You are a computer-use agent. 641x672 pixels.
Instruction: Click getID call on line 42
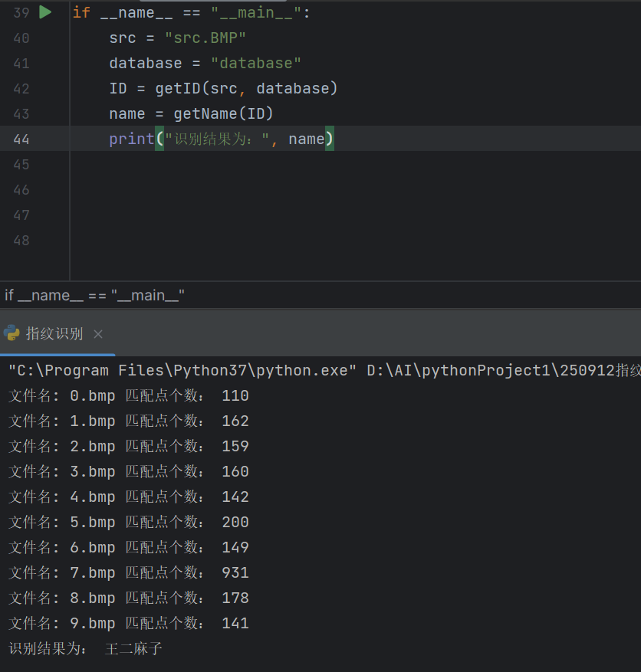246,88
